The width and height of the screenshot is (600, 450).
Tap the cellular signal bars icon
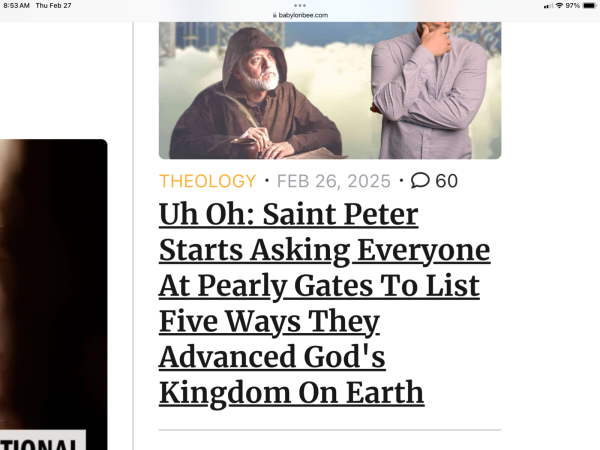tap(548, 6)
